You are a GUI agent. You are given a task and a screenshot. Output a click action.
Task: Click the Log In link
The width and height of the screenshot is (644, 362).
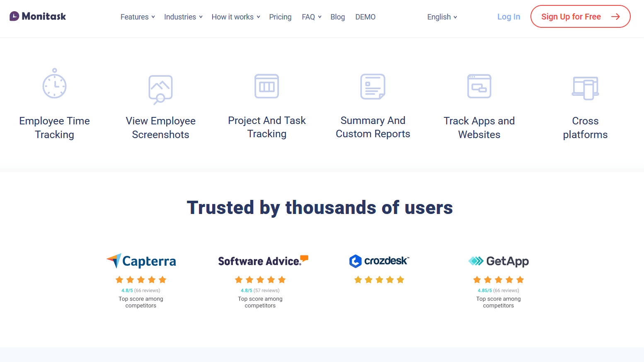click(508, 17)
